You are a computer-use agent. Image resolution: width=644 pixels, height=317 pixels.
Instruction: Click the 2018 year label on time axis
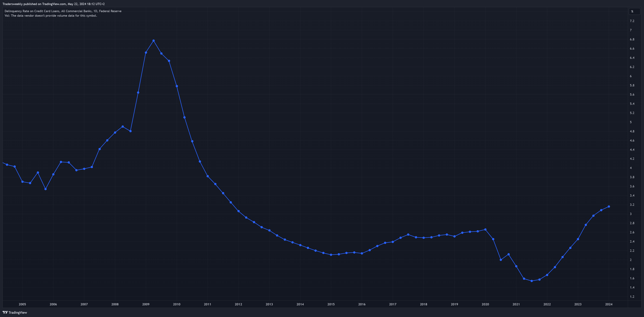(x=424, y=304)
